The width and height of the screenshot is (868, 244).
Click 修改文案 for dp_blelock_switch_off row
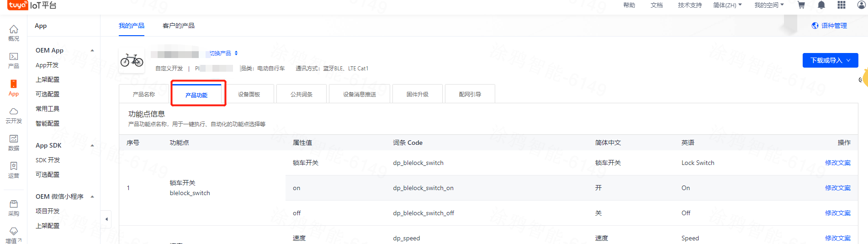838,213
